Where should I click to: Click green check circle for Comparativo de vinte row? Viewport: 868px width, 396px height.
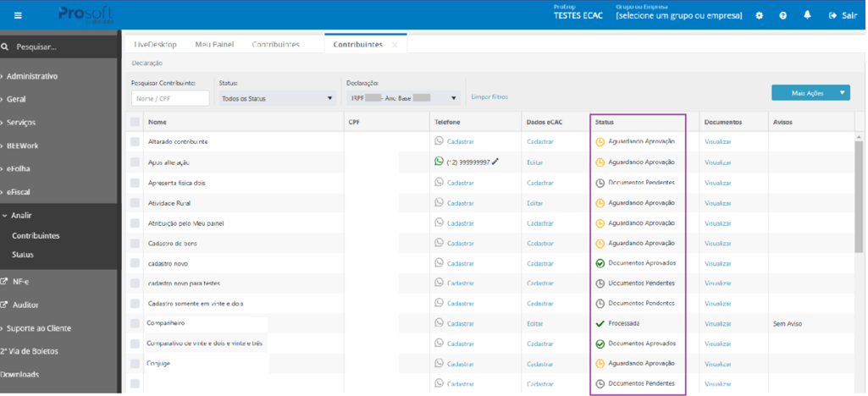click(x=600, y=344)
